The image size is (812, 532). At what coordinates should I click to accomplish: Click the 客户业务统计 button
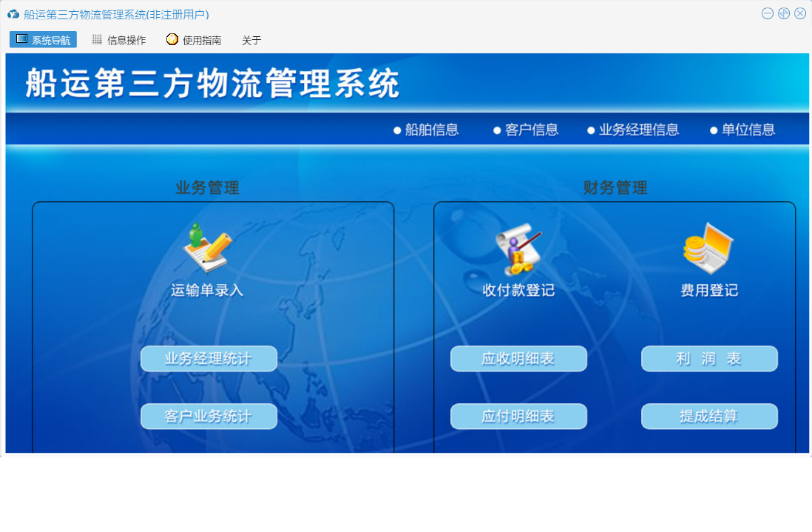pos(209,416)
